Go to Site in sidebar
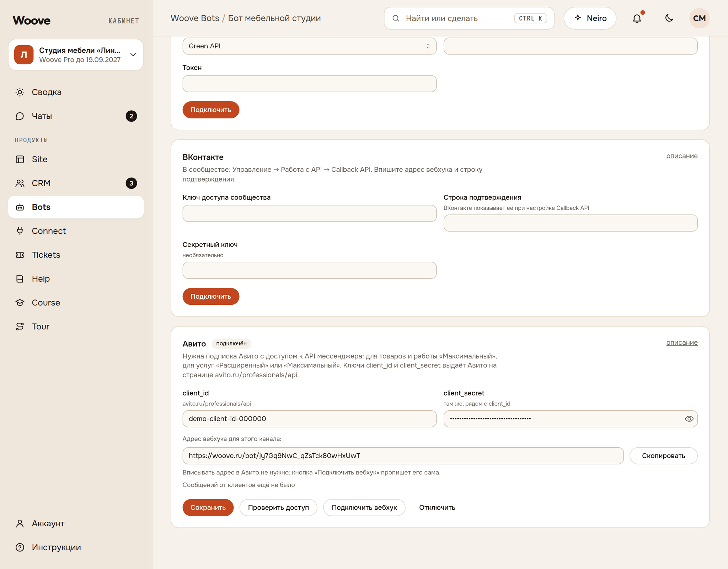The height and width of the screenshot is (569, 728). (x=76, y=159)
